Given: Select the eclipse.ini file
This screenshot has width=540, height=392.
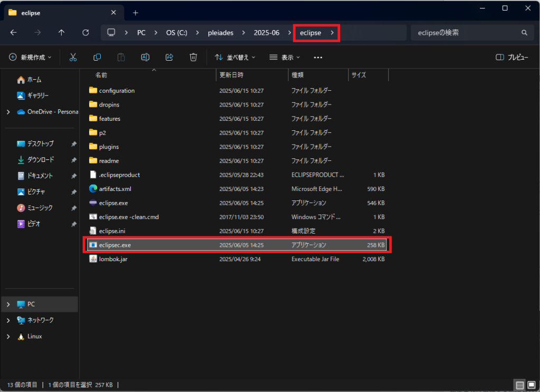Looking at the screenshot, I should (112, 231).
